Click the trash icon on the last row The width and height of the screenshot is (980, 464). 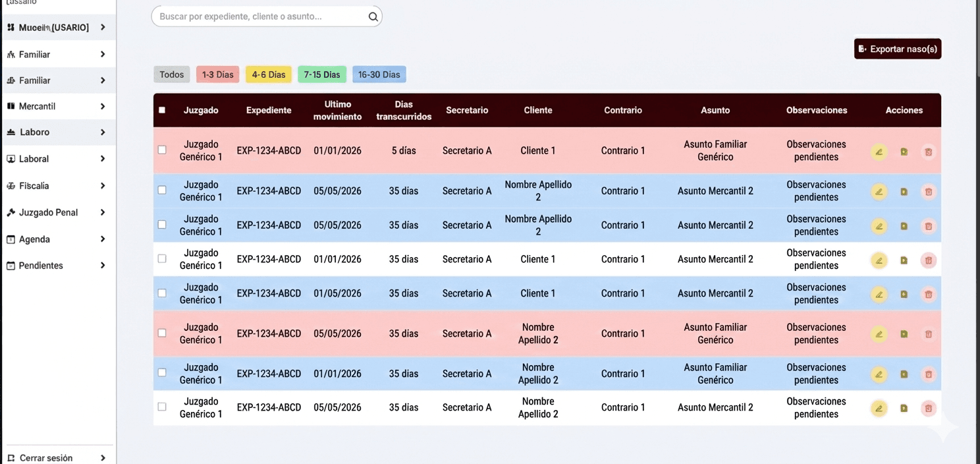pyautogui.click(x=929, y=408)
